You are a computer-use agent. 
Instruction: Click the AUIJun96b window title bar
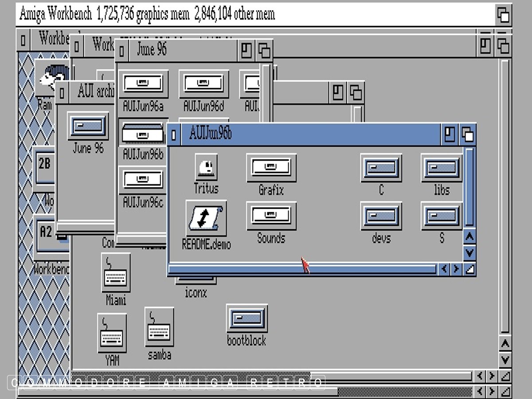[310, 134]
